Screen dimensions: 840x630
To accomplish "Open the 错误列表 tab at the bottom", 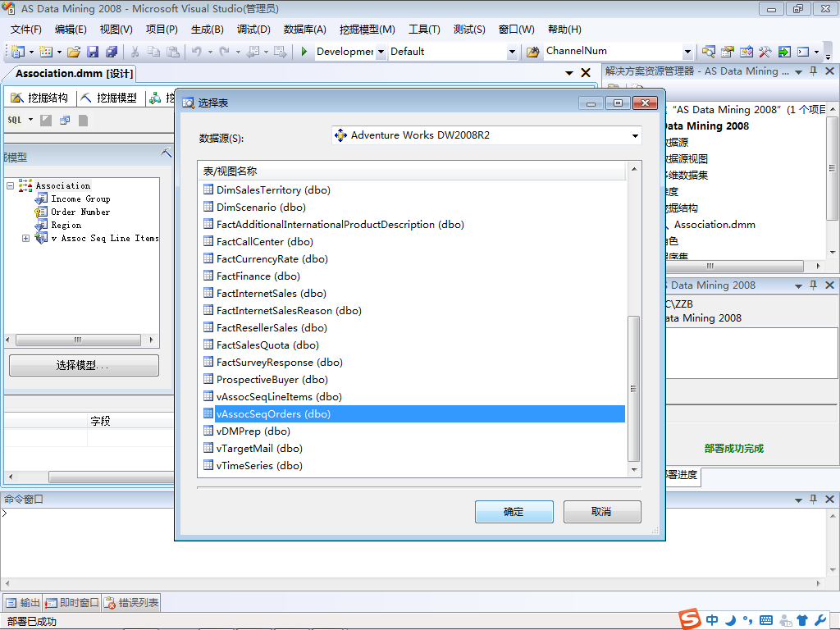I will 132,603.
